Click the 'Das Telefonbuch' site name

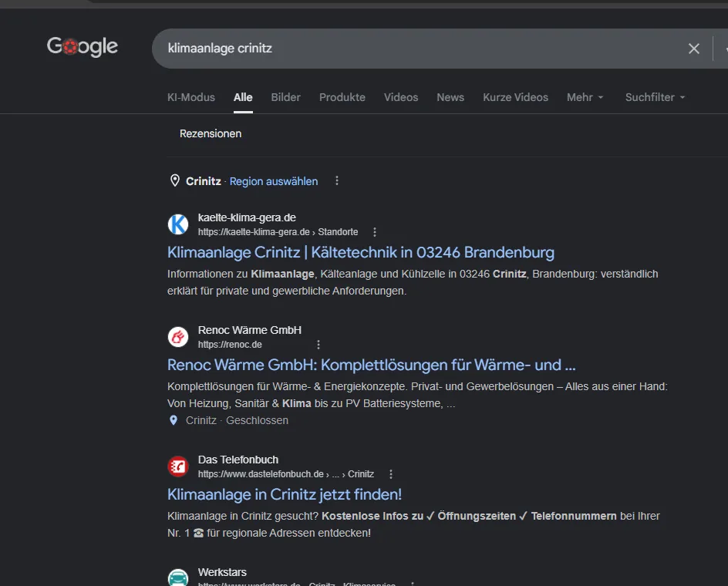pos(238,460)
